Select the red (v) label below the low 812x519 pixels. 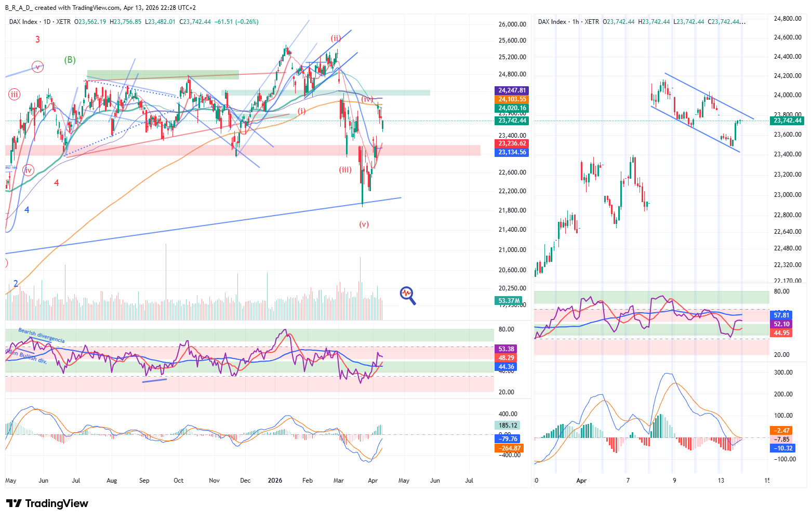(364, 224)
